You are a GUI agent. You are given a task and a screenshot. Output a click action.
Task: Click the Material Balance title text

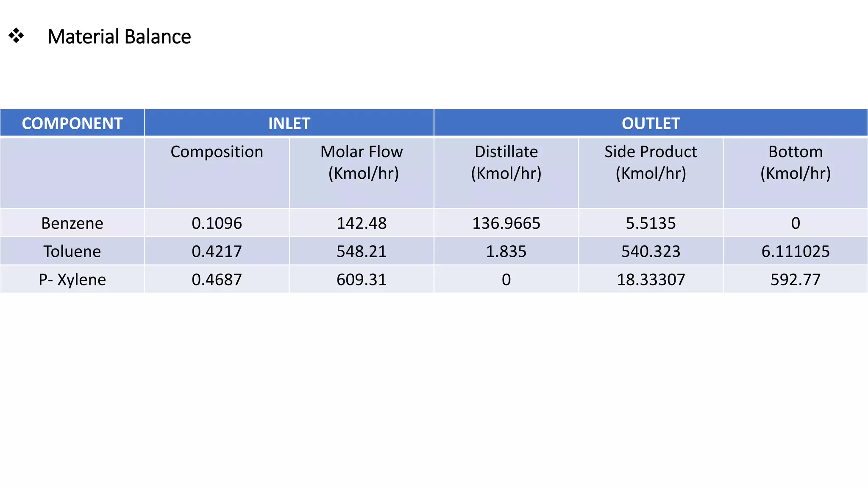119,37
